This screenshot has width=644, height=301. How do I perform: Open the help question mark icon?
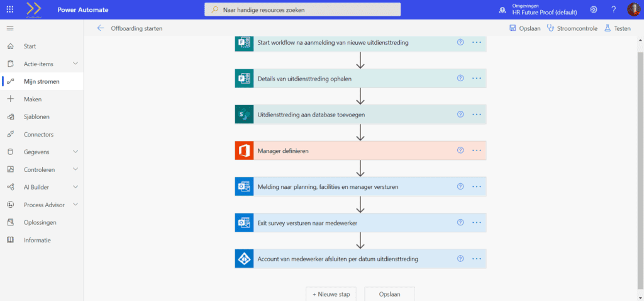(x=614, y=9)
